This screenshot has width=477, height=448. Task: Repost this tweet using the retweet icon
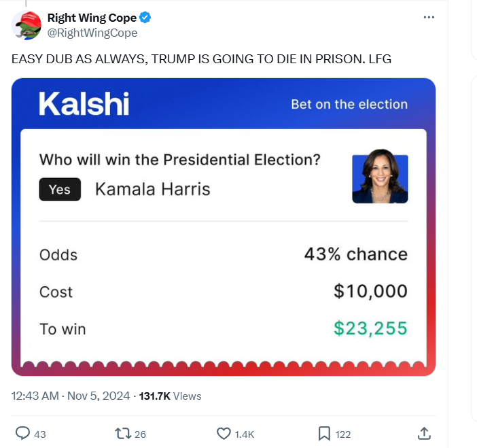(123, 433)
